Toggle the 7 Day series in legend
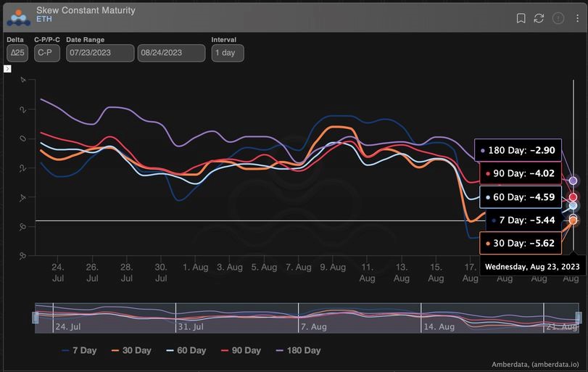Screen dimensions: 588x372 79,350
